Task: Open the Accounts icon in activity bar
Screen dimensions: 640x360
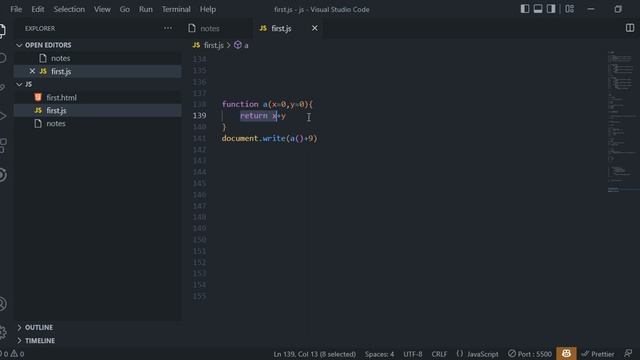Action: pyautogui.click(x=2, y=304)
